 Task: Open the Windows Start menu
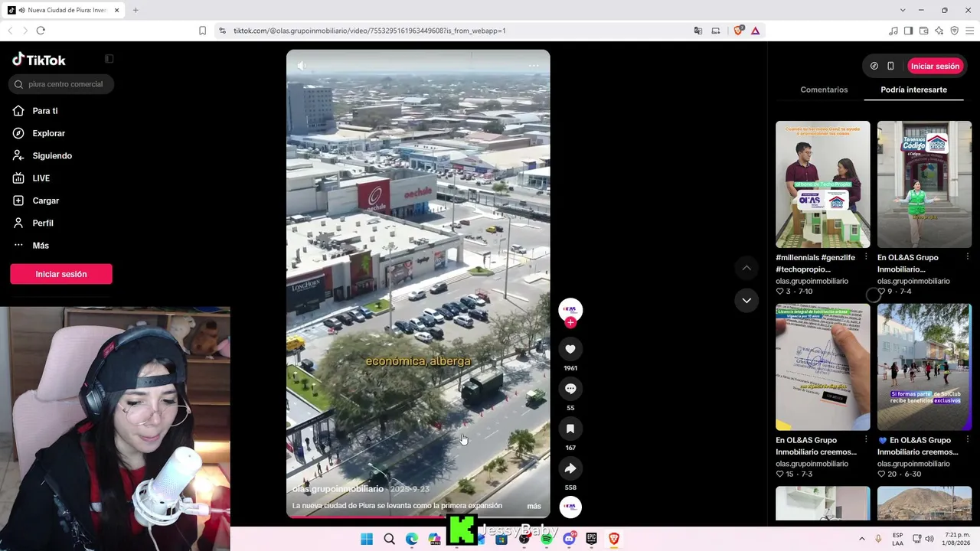pos(367,539)
